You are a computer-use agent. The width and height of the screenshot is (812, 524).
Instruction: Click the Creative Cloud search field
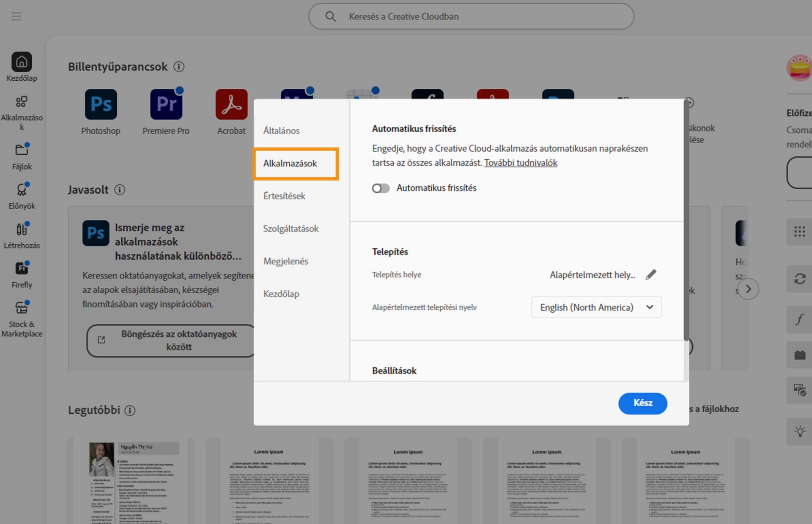click(x=471, y=16)
